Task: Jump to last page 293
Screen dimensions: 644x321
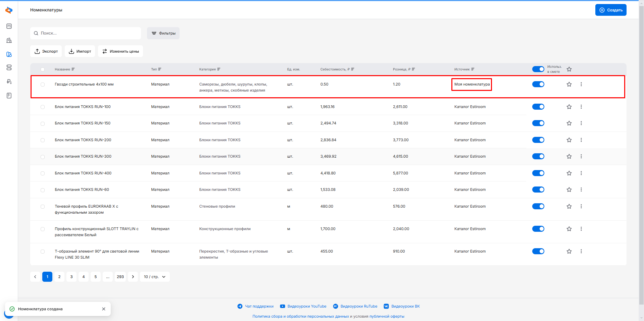Action: point(120,277)
